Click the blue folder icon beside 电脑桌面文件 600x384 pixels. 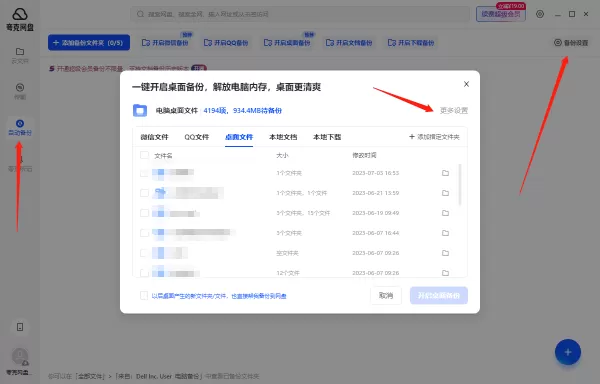coord(140,111)
